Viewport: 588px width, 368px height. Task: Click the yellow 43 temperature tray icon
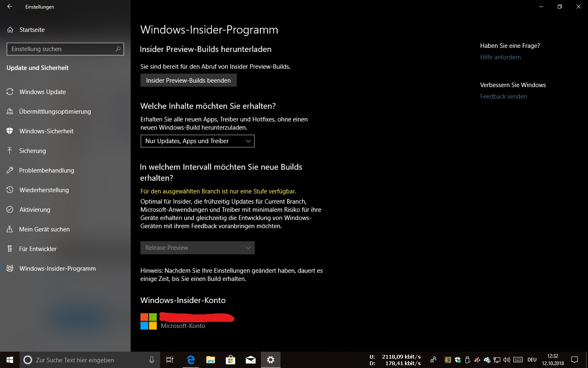(x=448, y=360)
